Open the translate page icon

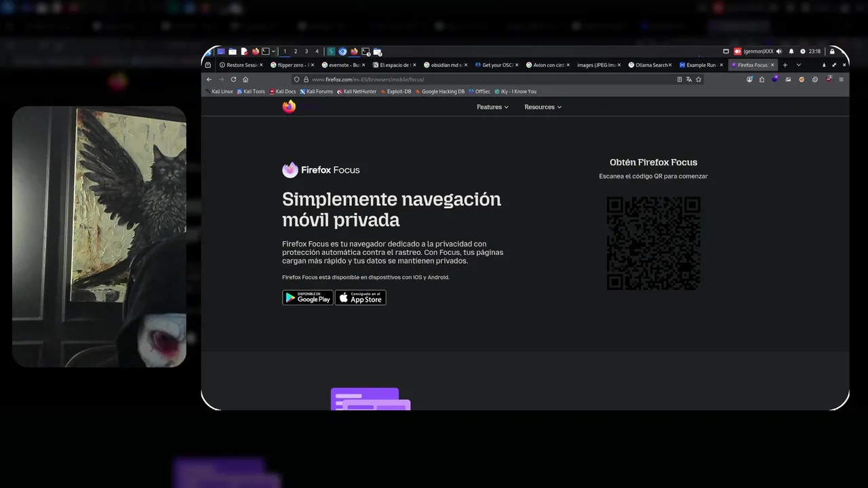[689, 79]
